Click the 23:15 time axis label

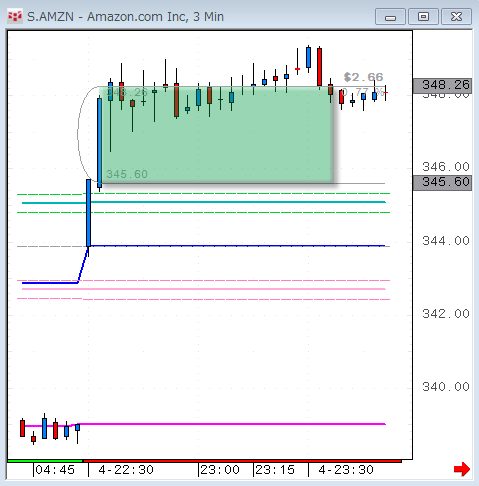click(x=275, y=470)
